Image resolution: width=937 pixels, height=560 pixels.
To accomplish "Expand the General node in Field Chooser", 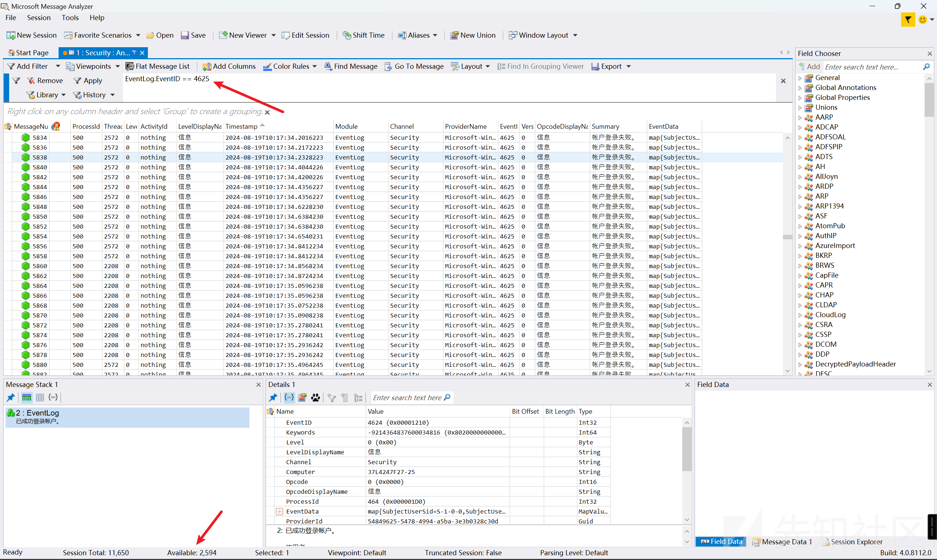I will pyautogui.click(x=800, y=78).
